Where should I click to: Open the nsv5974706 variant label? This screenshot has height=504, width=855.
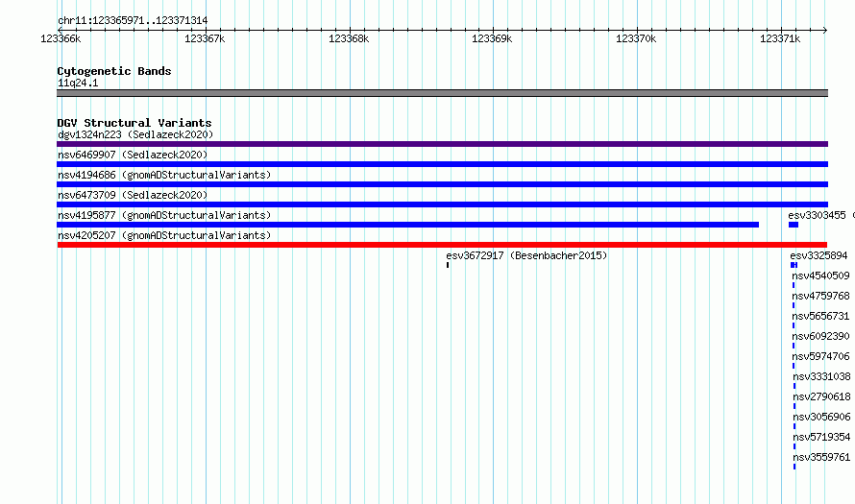(x=820, y=356)
